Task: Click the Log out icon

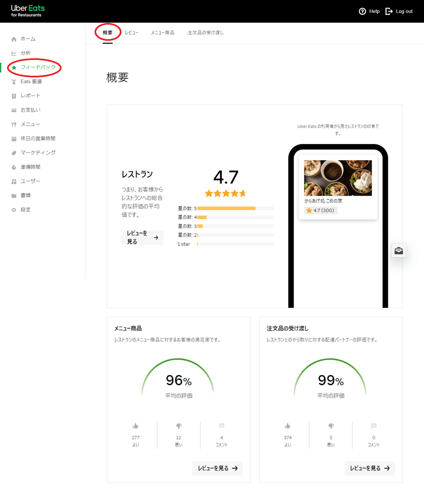Action: [x=389, y=11]
